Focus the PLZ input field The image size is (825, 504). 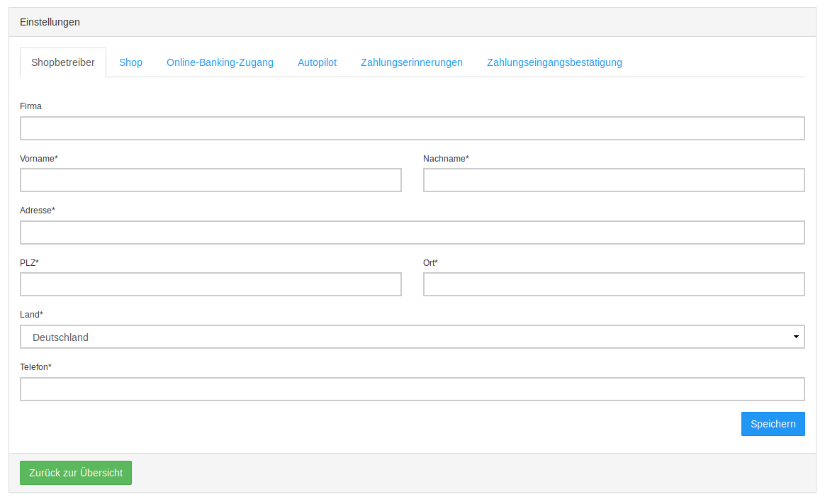click(211, 284)
